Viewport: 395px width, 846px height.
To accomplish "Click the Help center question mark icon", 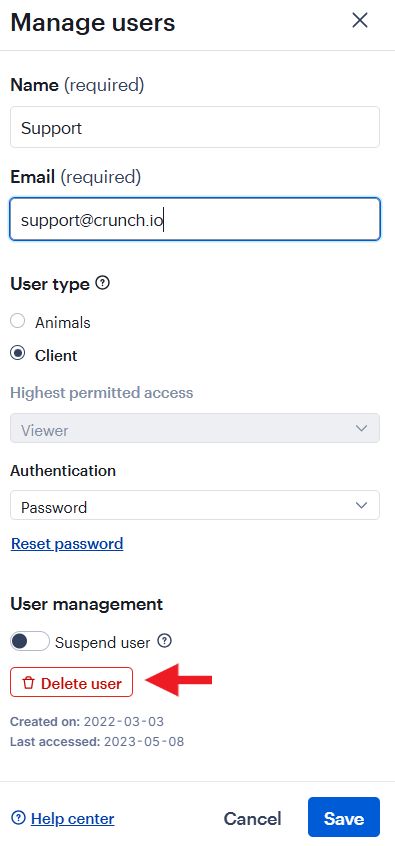I will [18, 818].
